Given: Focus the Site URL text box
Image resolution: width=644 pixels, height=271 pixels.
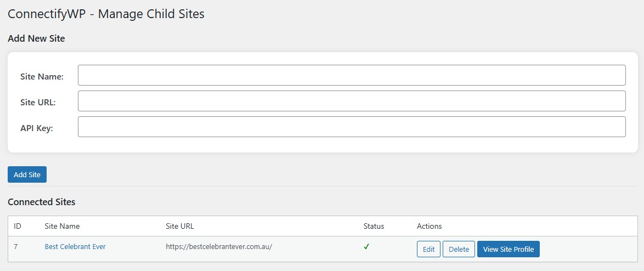Looking at the screenshot, I should point(352,101).
